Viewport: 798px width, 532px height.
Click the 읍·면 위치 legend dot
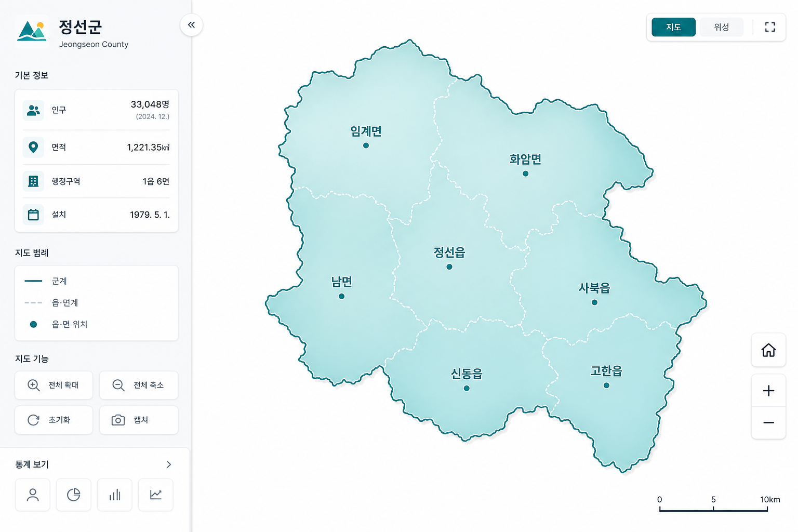pos(33,324)
